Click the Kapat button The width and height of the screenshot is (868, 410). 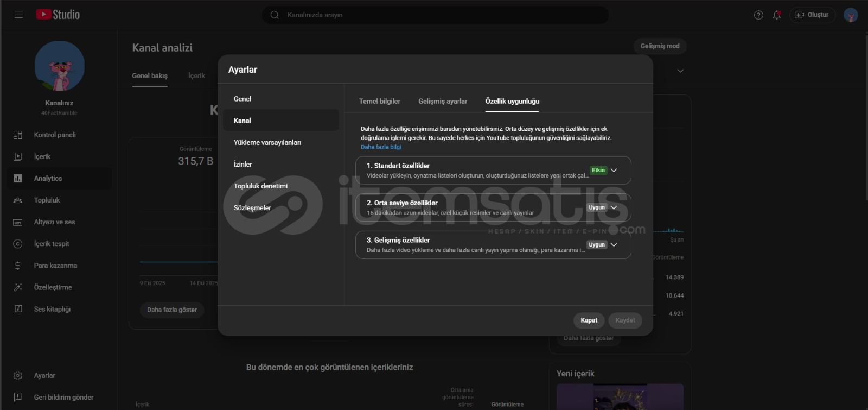(589, 320)
